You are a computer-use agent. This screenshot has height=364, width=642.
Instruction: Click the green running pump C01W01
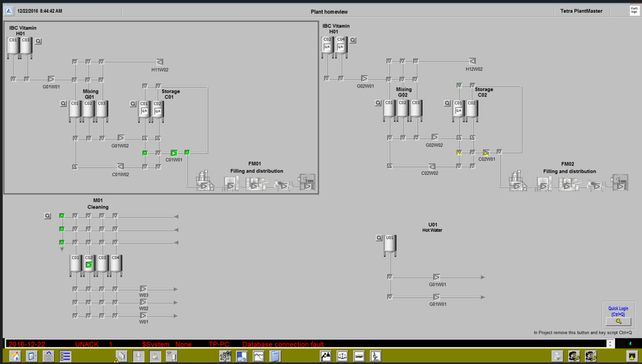coord(174,153)
